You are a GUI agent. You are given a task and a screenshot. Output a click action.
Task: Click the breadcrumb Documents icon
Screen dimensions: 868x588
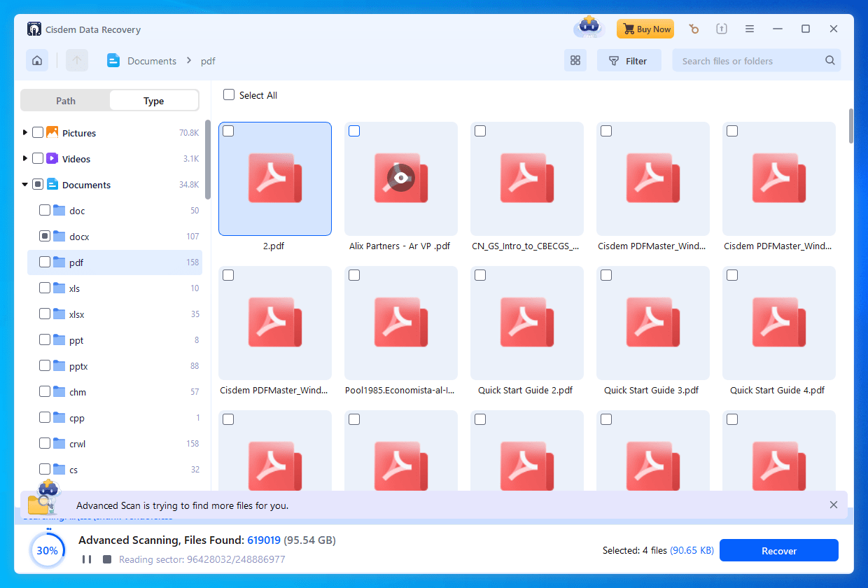pyautogui.click(x=114, y=61)
